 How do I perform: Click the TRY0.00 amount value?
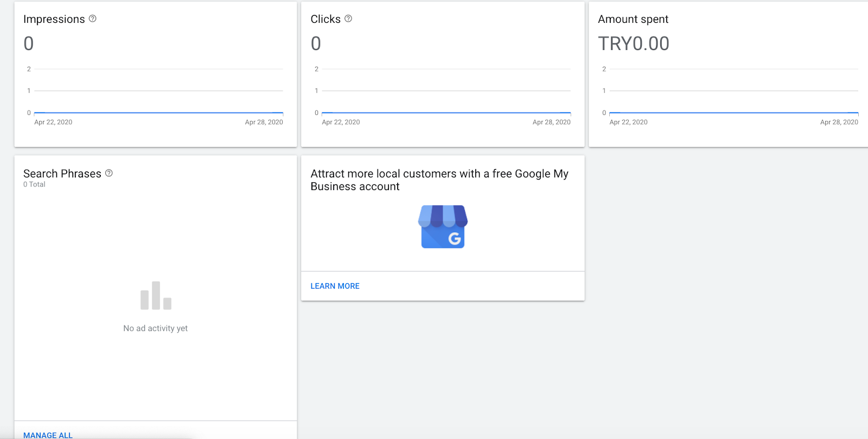click(x=633, y=43)
